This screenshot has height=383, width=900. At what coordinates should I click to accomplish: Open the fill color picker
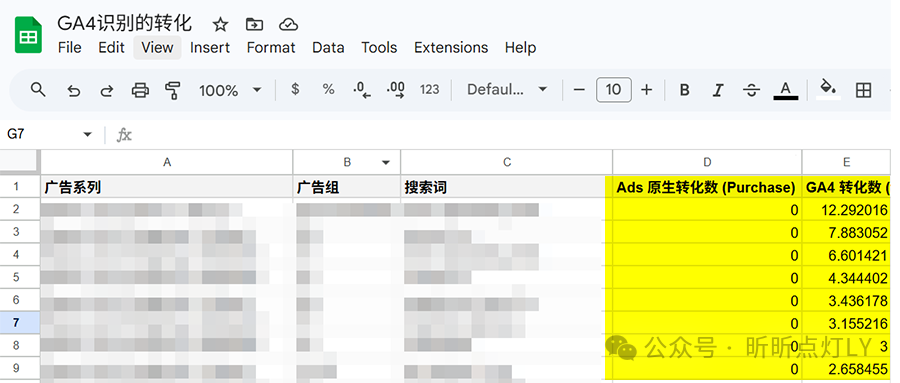pyautogui.click(x=828, y=90)
